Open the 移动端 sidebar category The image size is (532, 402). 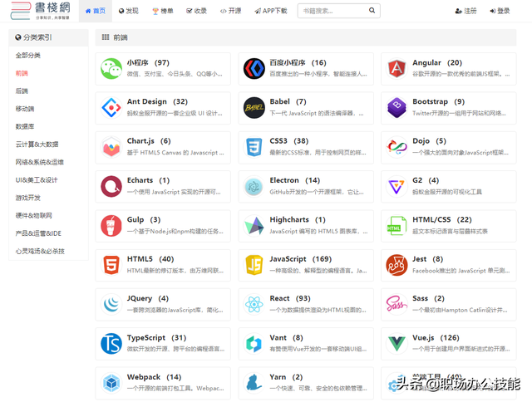[25, 109]
